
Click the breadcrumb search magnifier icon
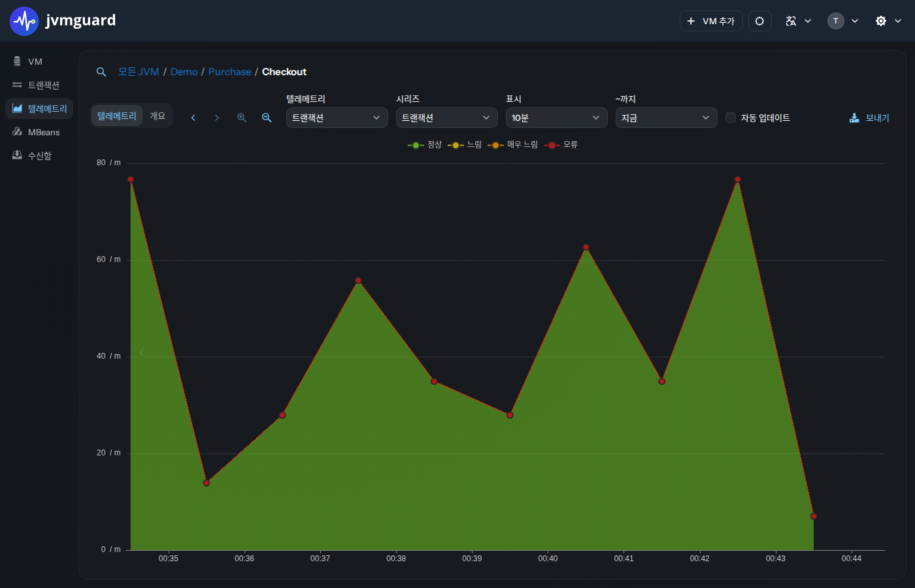click(x=101, y=72)
